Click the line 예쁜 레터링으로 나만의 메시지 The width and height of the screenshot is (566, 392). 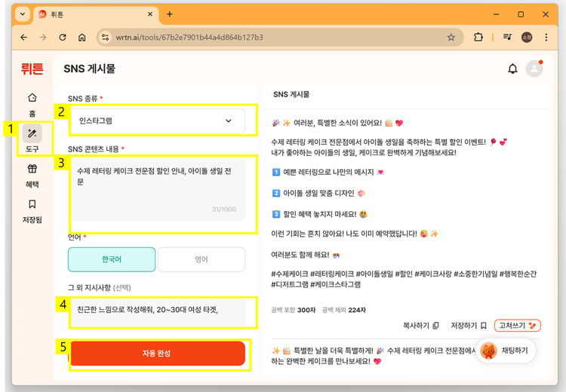328,173
